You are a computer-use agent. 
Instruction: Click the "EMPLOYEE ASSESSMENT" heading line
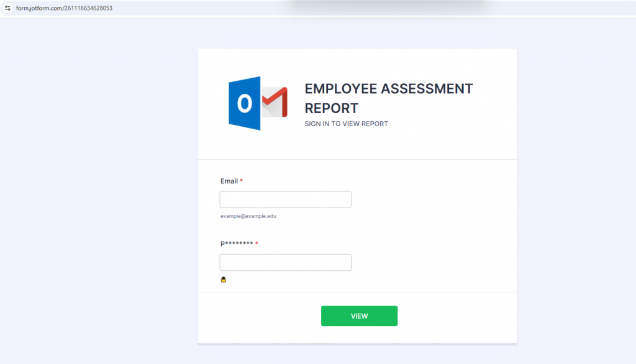tap(388, 89)
